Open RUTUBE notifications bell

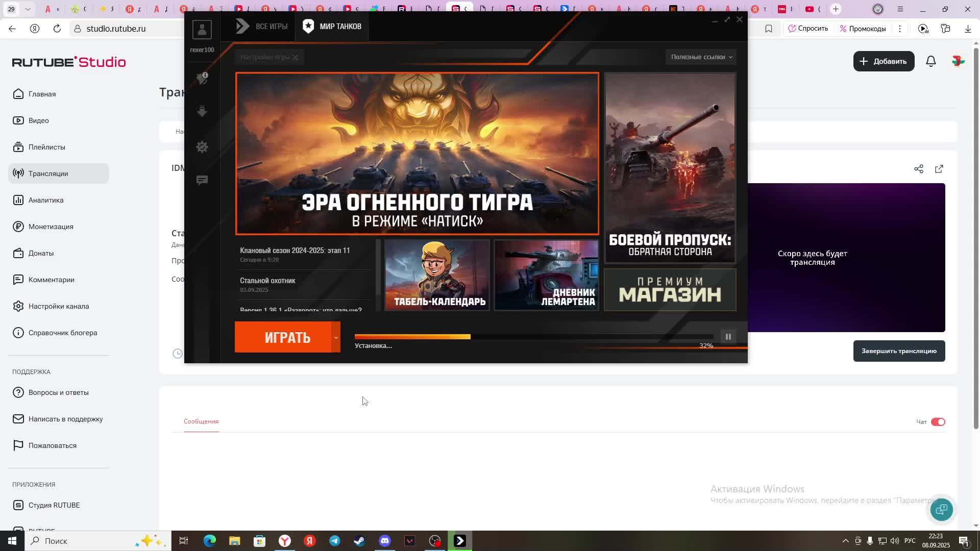(931, 61)
